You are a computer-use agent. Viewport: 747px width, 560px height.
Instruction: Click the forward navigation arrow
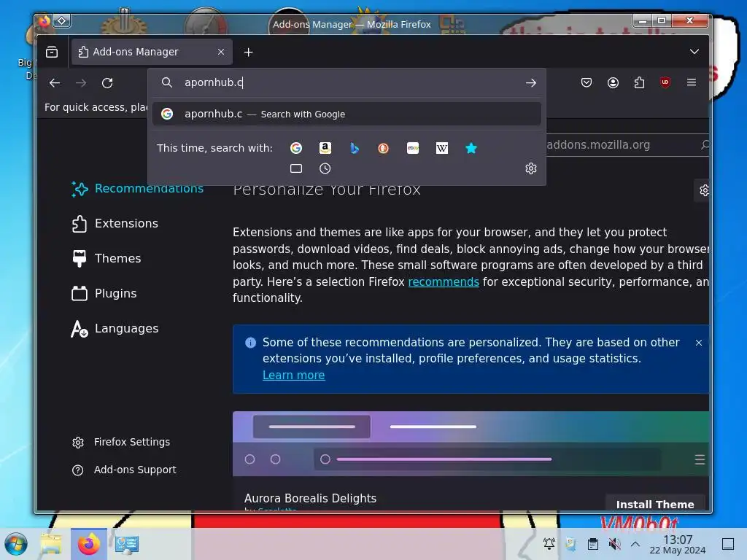pyautogui.click(x=81, y=83)
